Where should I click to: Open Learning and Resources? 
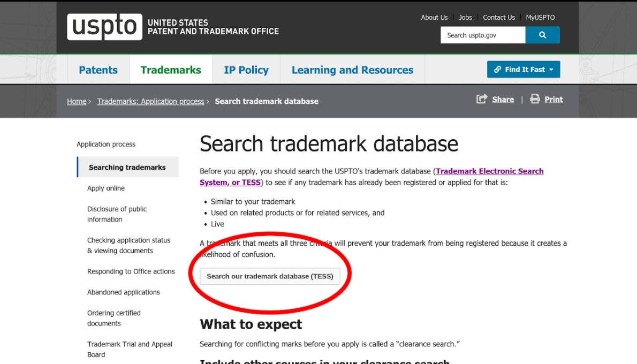[352, 69]
